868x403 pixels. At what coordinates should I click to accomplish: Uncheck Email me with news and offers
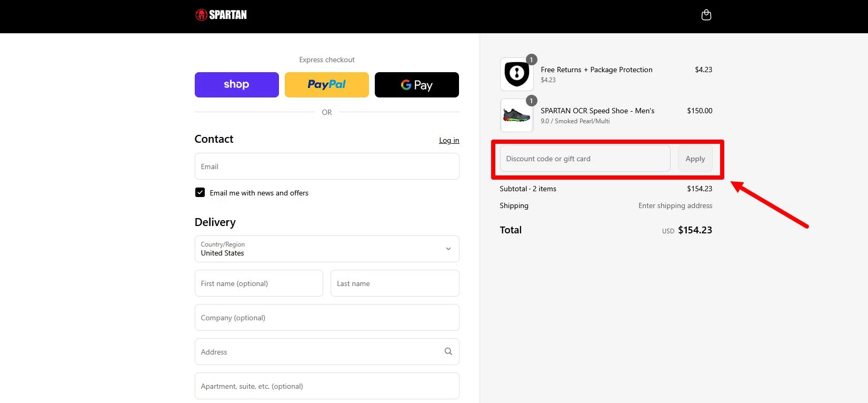[200, 193]
